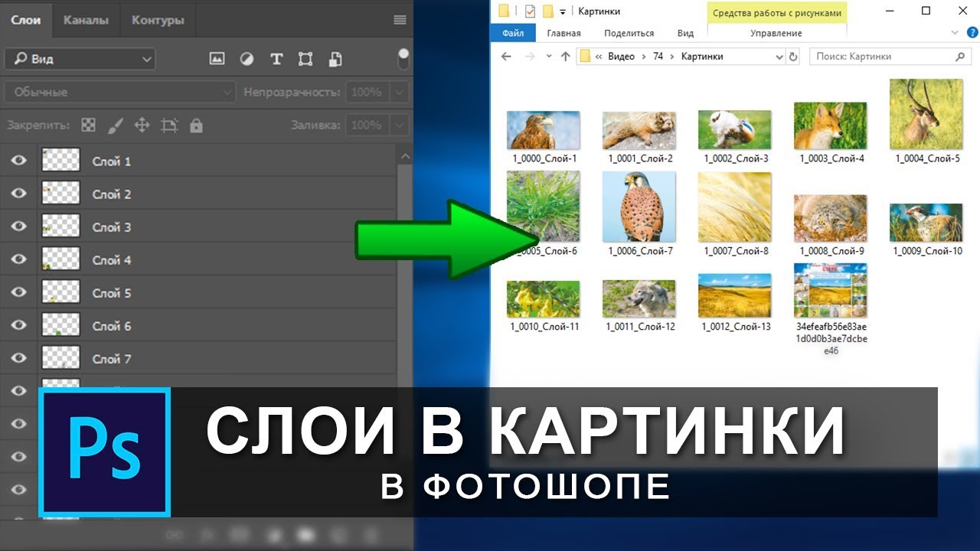980x551 pixels.
Task: Lock transparent pixels checkerboard icon
Action: [89, 125]
